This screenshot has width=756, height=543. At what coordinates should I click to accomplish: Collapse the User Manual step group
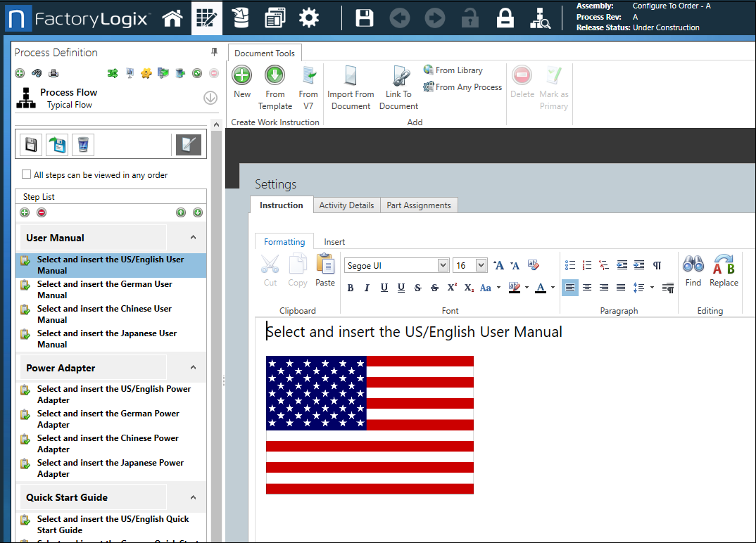tap(193, 238)
